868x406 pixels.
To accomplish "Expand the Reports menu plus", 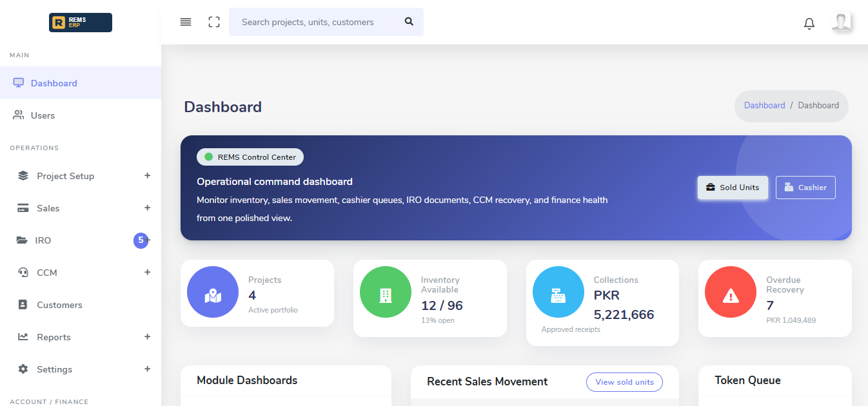I will coord(147,336).
